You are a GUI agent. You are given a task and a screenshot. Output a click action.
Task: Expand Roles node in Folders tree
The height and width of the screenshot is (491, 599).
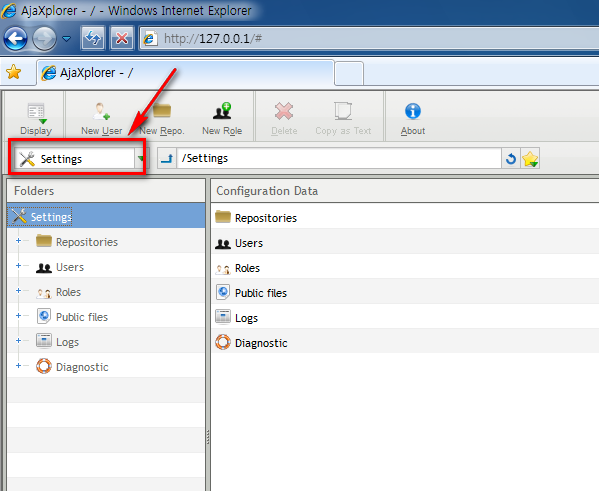[18, 291]
